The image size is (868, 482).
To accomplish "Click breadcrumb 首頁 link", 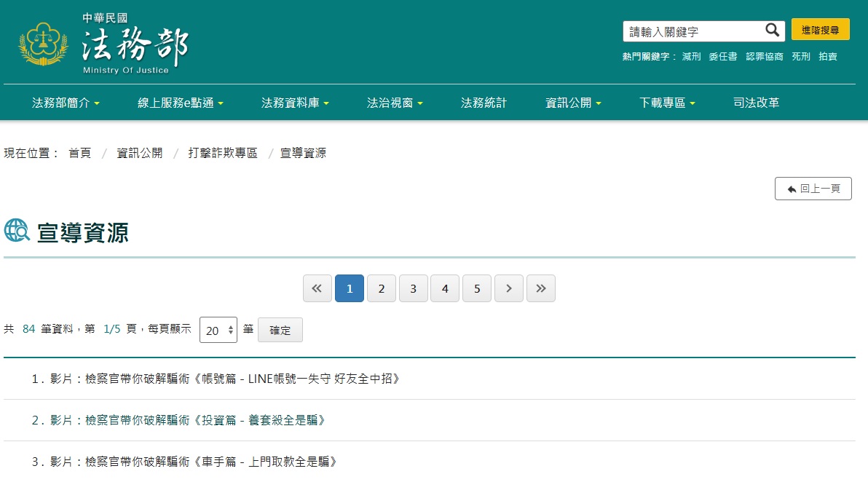I will coord(79,153).
